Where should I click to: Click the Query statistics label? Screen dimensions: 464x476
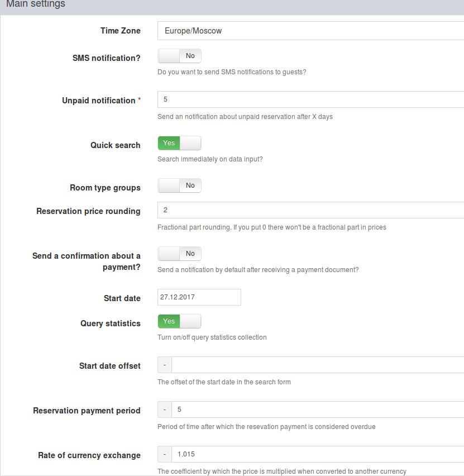111,323
